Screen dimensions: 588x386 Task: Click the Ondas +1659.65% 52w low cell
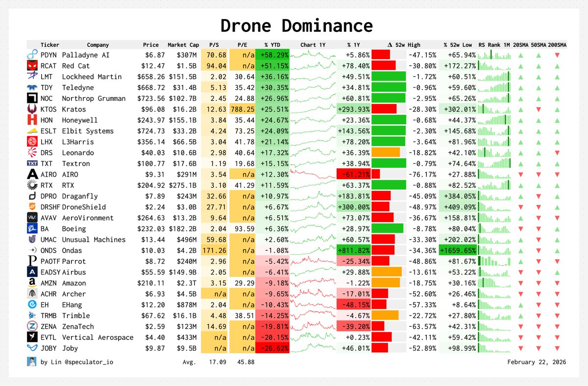point(458,250)
